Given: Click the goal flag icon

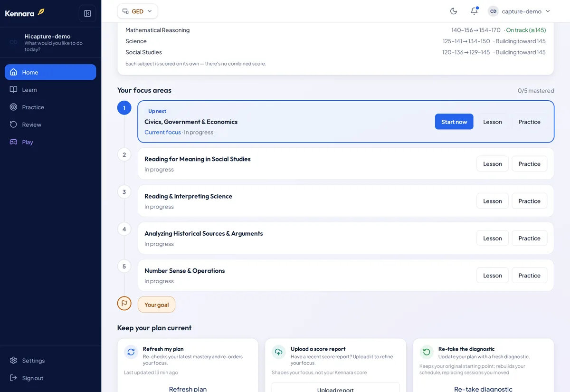Looking at the screenshot, I should click(x=124, y=303).
